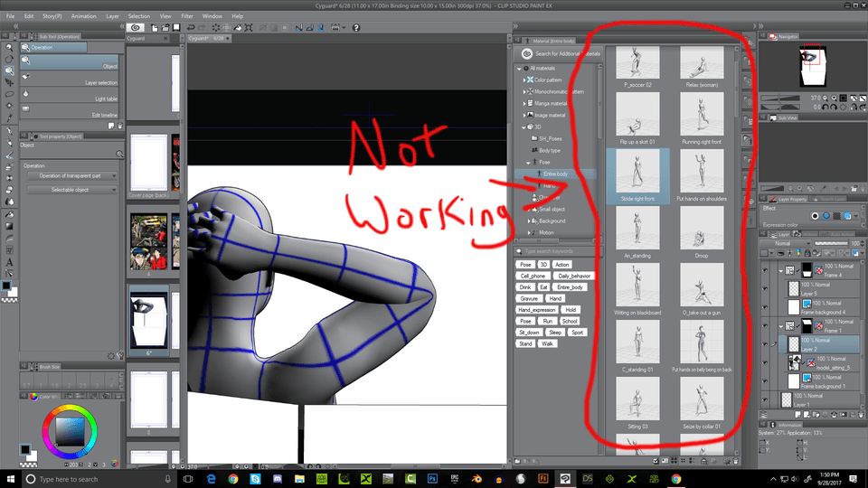868x488 pixels.
Task: Click the Clip Studio launcher spiral icon
Action: [137, 28]
